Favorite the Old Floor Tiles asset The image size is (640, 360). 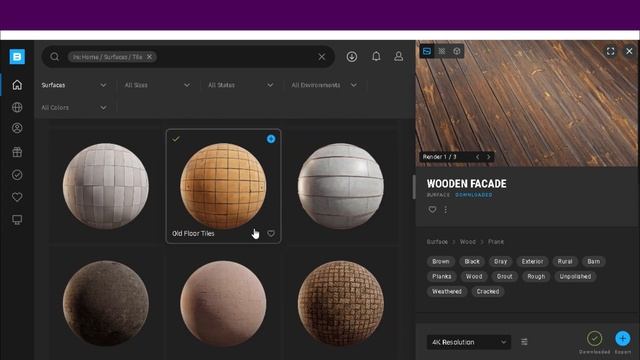[x=271, y=233]
